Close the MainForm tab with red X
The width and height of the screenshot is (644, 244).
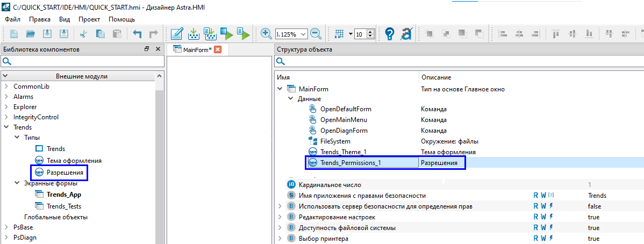coord(218,50)
